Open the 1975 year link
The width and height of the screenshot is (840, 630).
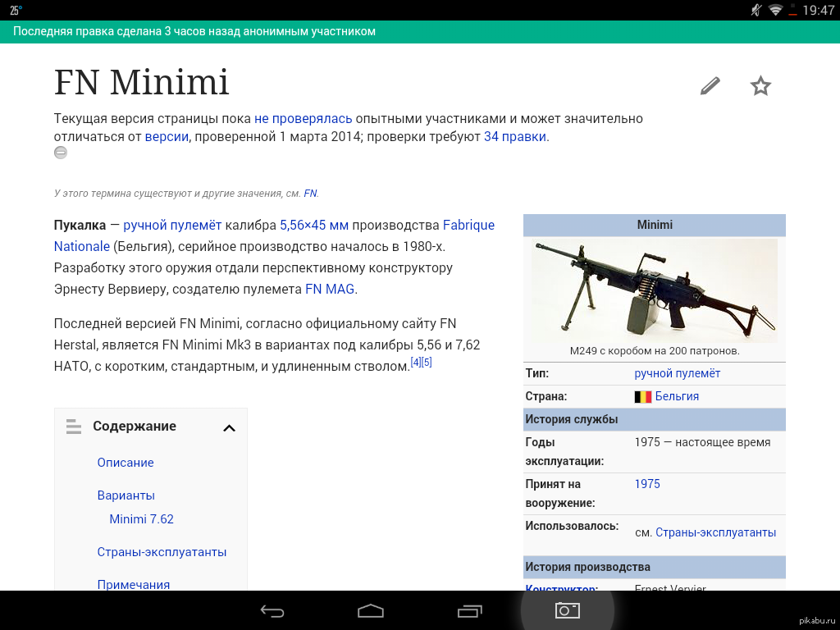click(x=647, y=484)
